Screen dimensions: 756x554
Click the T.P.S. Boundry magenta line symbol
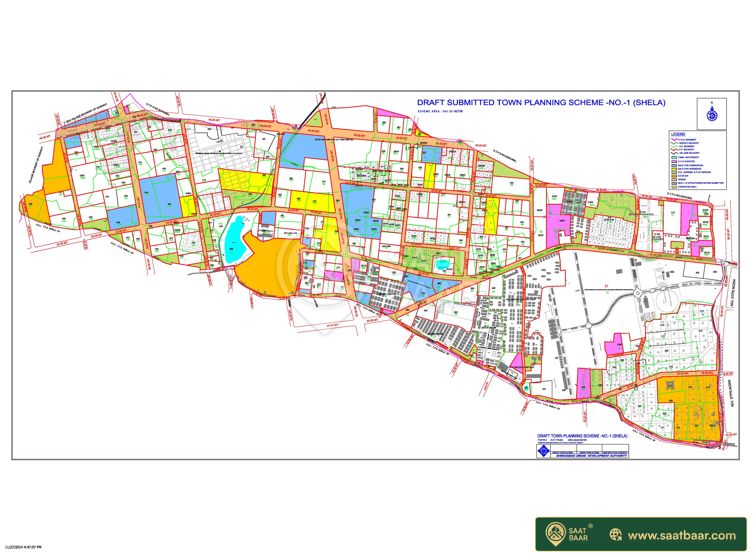(675, 139)
